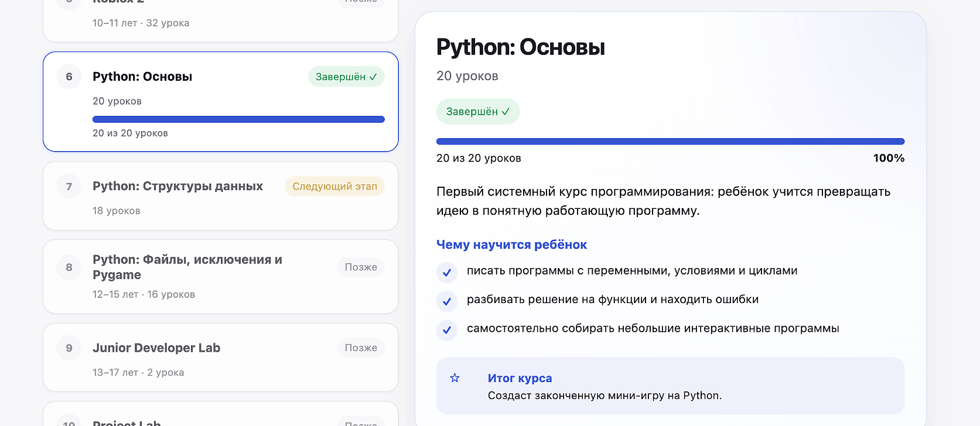Click 12–15 лет · 16 уроков label
980x426 pixels.
144,294
